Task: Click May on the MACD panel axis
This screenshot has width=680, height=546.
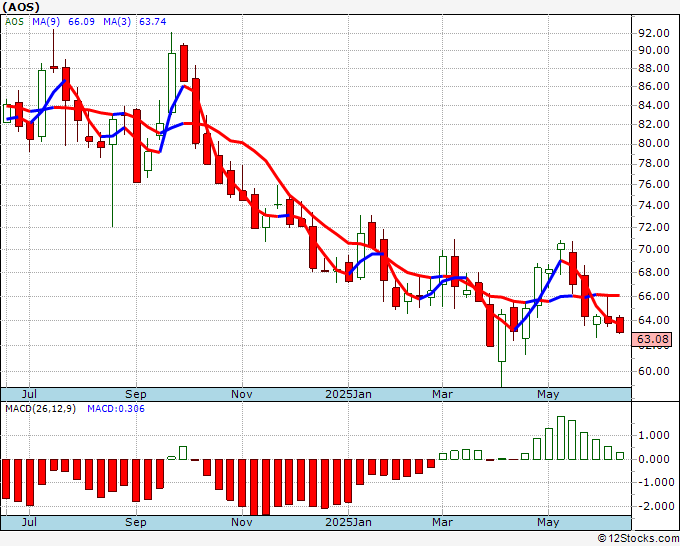Action: click(548, 522)
